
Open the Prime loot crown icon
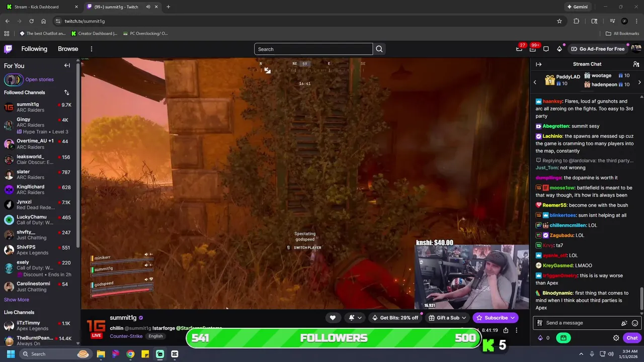[519, 49]
